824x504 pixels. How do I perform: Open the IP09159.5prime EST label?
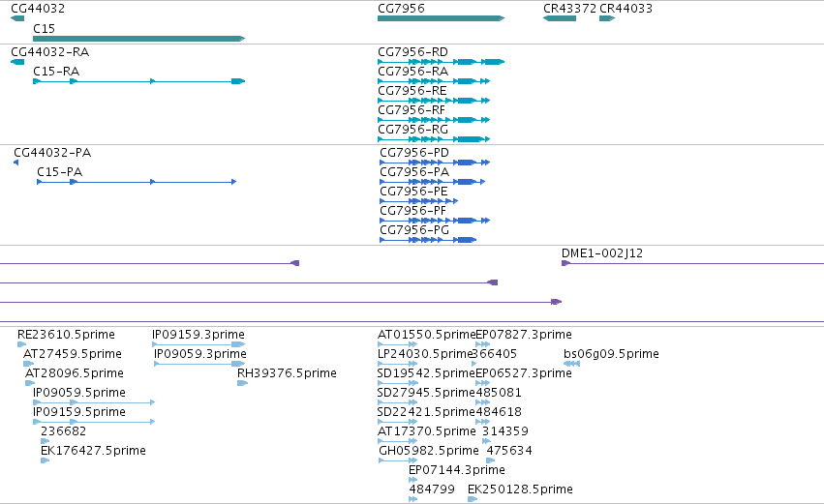[79, 413]
